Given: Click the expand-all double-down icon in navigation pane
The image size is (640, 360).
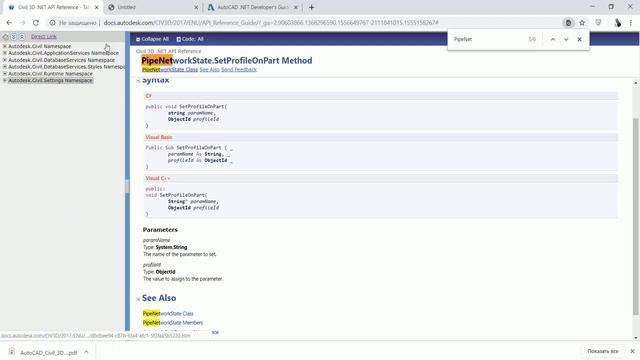Looking at the screenshot, I should 13,37.
